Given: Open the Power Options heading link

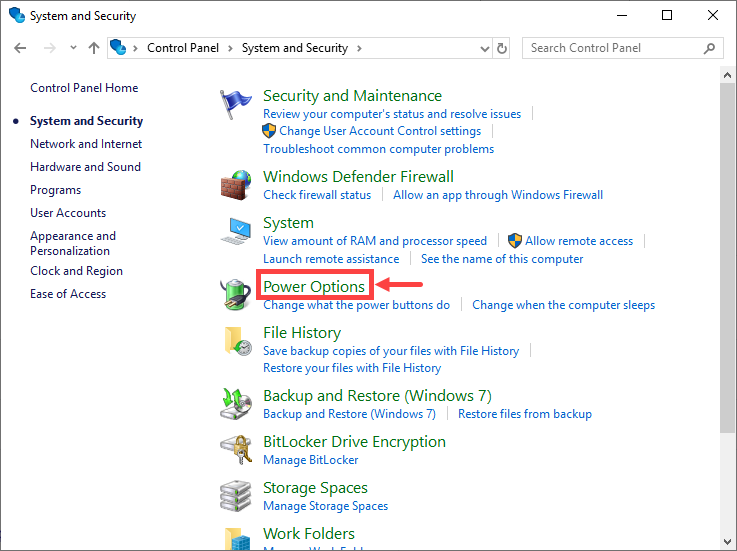Looking at the screenshot, I should (314, 287).
